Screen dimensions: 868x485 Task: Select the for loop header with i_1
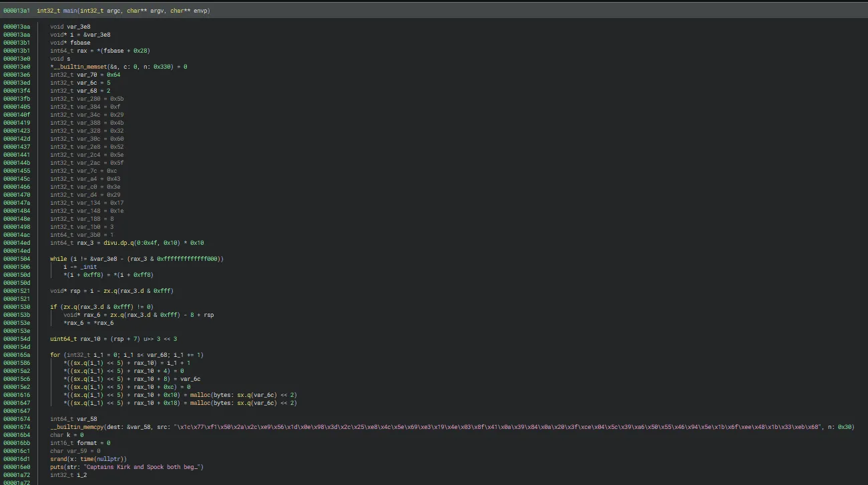[x=127, y=355]
